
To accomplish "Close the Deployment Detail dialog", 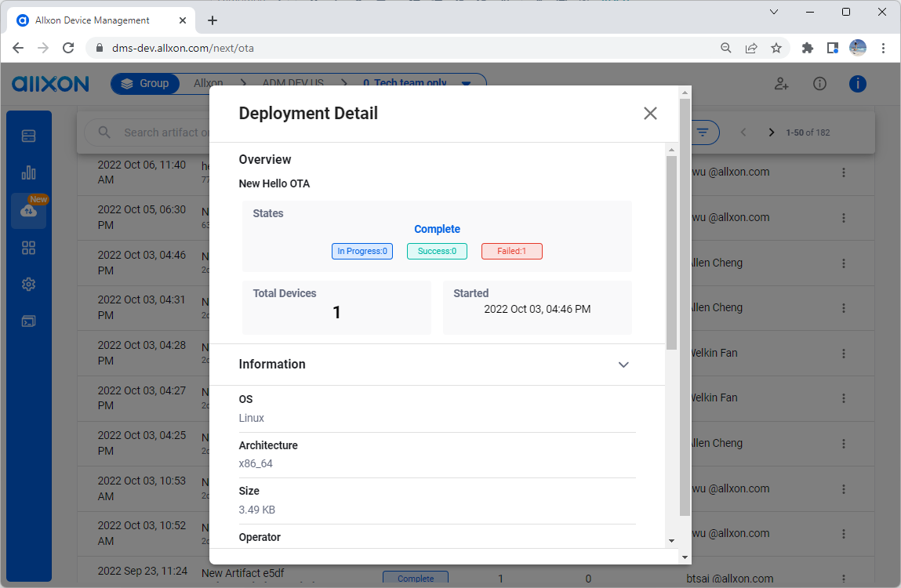I will (650, 113).
